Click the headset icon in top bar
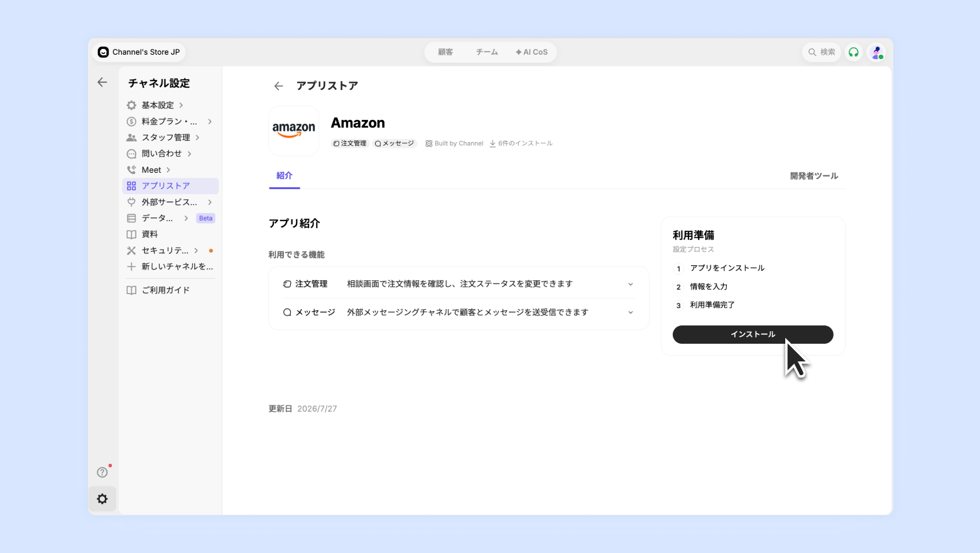This screenshot has width=980, height=553. (853, 52)
